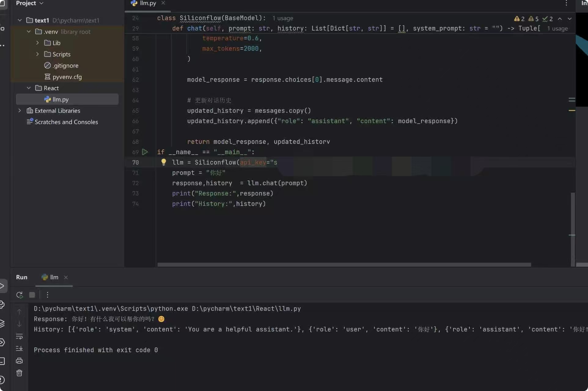Toggle soft-wrap in Run console
The width and height of the screenshot is (588, 391).
coord(19,336)
